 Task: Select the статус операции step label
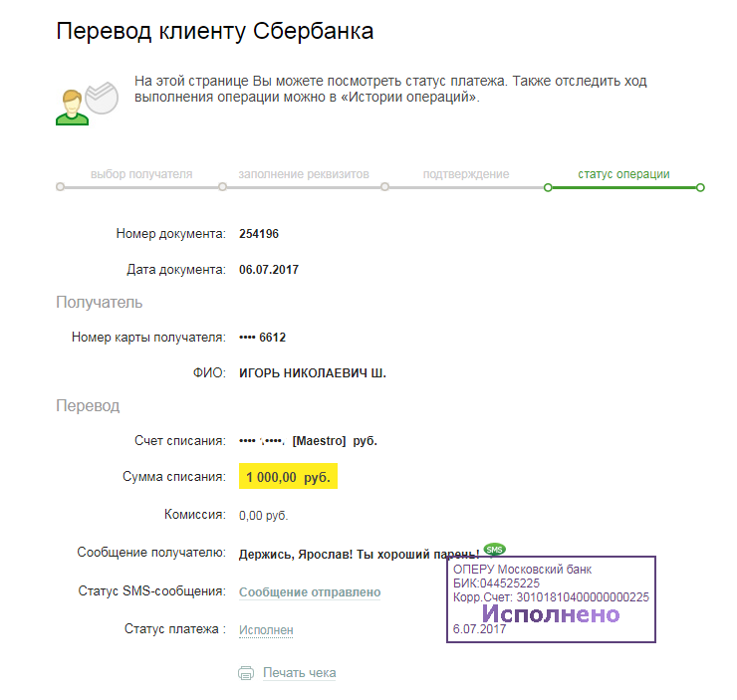coord(623,174)
